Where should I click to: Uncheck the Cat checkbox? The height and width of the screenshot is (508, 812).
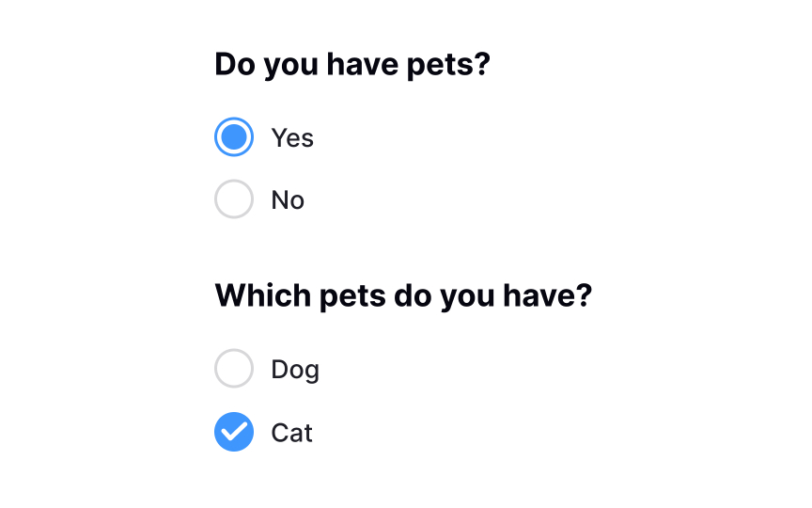[234, 432]
